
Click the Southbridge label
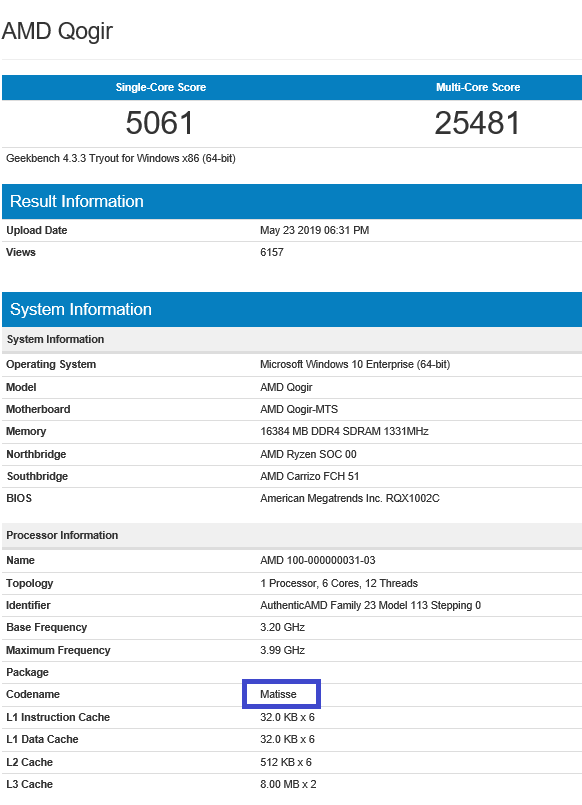click(37, 477)
